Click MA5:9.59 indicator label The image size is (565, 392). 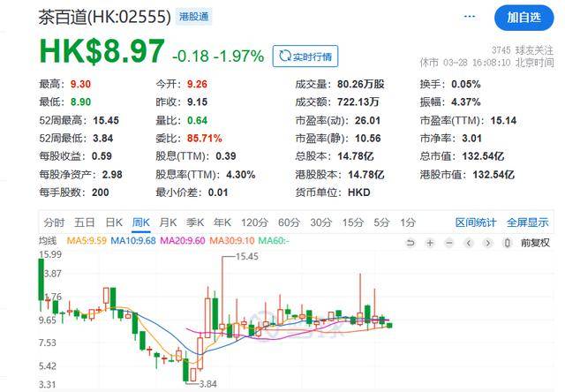click(x=87, y=240)
